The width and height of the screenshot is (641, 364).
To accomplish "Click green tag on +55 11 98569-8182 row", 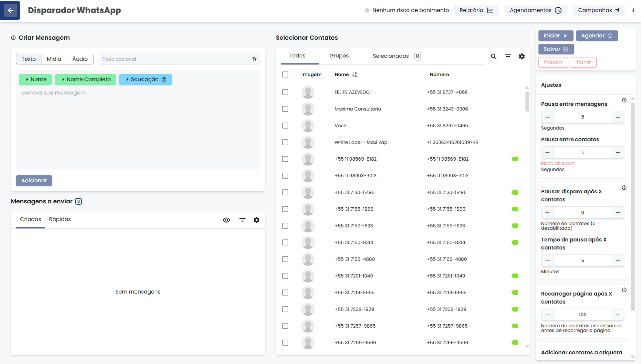I will click(515, 159).
